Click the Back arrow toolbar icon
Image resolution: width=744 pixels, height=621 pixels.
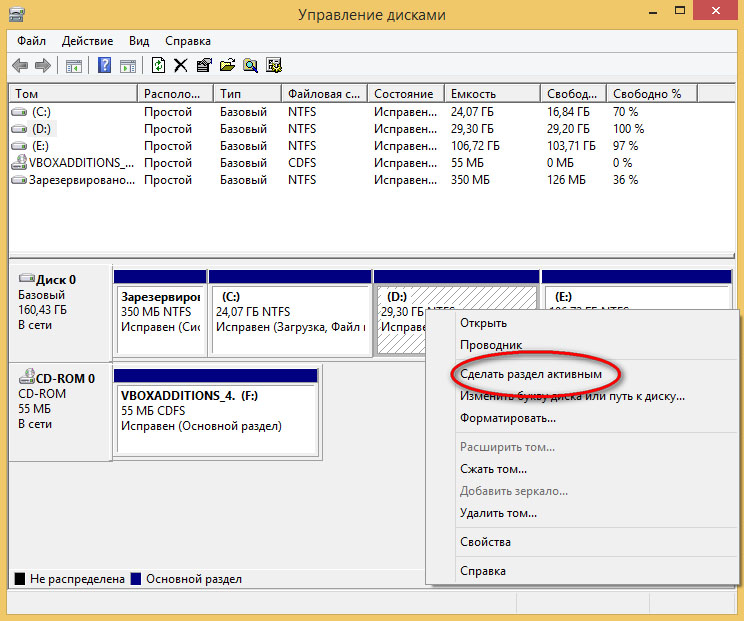pos(20,66)
